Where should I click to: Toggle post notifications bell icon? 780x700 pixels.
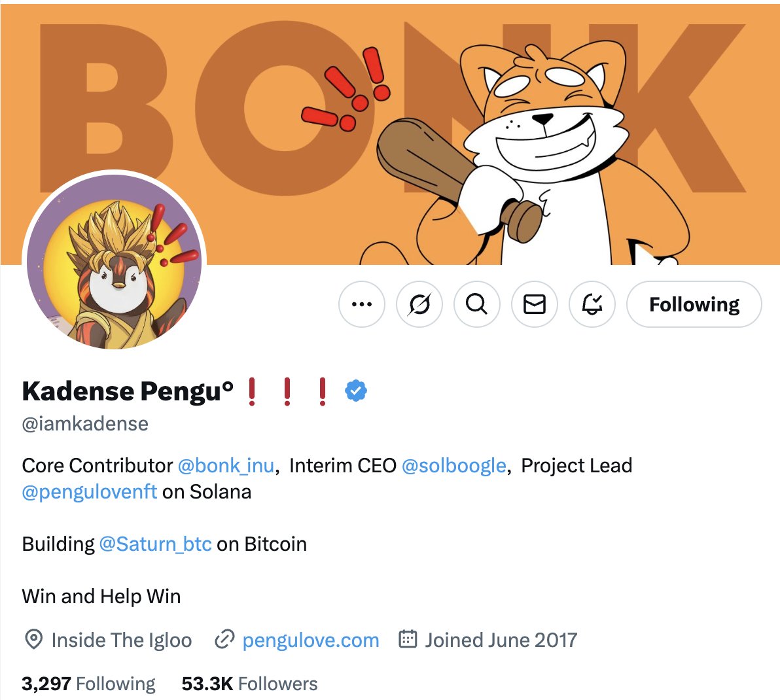pyautogui.click(x=592, y=304)
